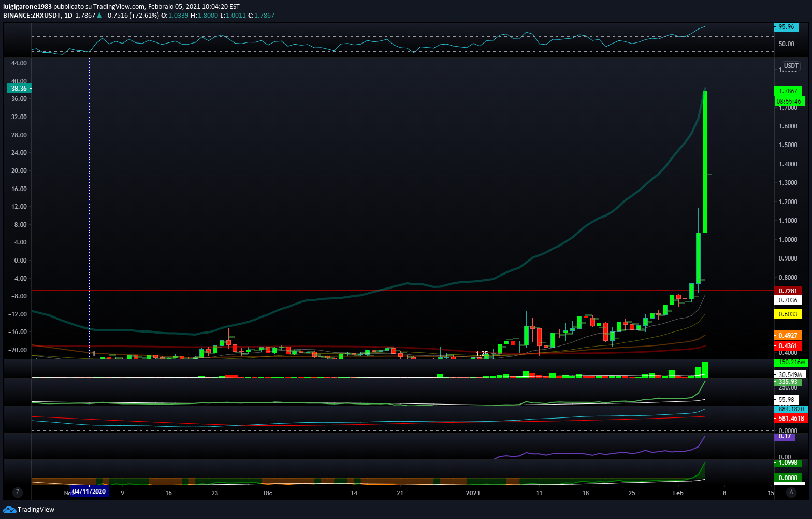Click the orange 0.4927 moving average label
The height and width of the screenshot is (519, 812).
788,336
